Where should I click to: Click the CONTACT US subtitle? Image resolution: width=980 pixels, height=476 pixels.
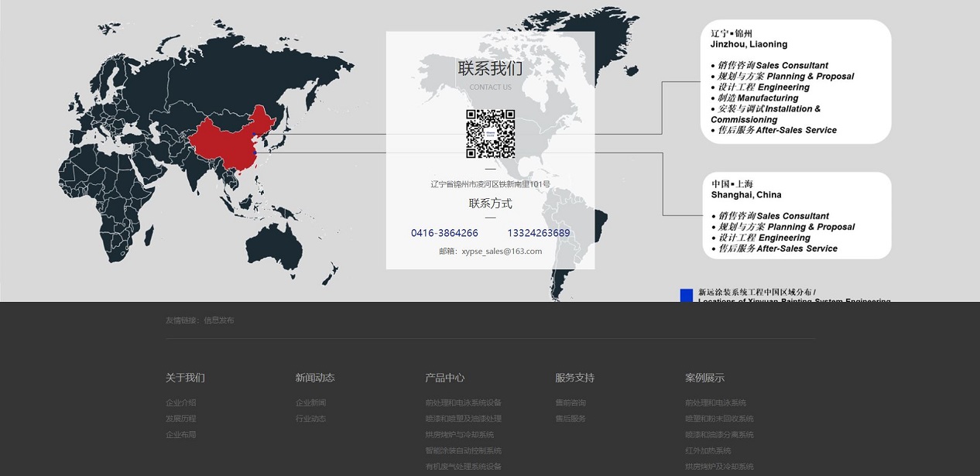[490, 87]
